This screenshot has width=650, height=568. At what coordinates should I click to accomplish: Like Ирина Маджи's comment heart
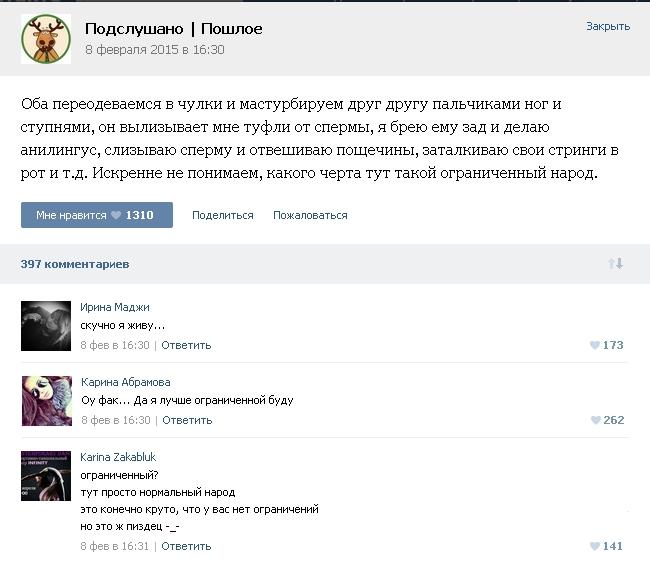tap(595, 345)
